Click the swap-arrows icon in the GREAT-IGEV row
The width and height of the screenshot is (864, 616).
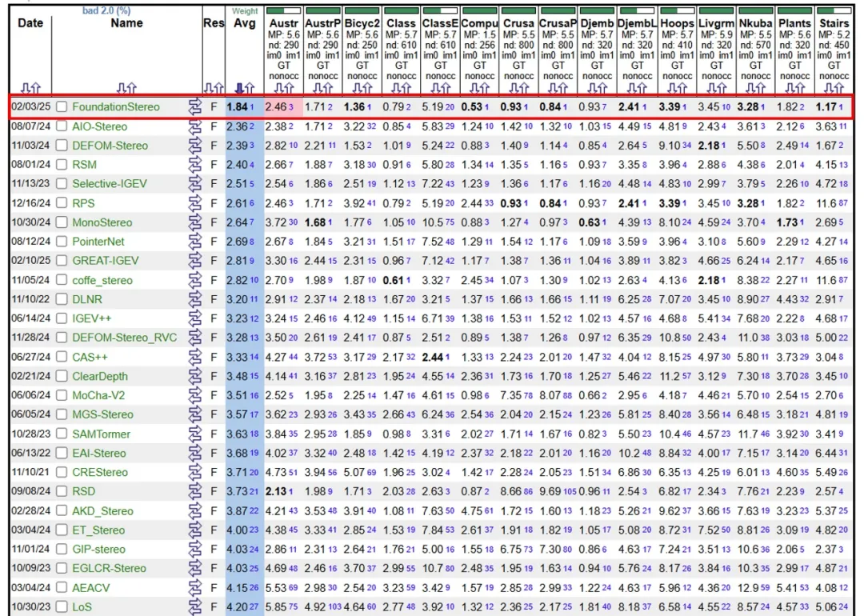click(x=194, y=261)
